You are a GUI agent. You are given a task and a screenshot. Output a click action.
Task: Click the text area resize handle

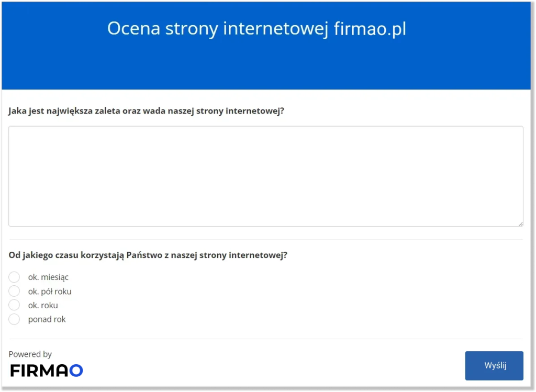click(520, 223)
